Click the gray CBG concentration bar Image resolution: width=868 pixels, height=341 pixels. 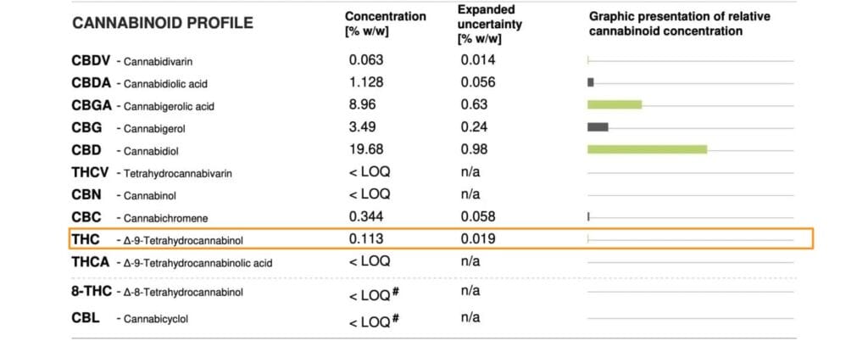tap(598, 127)
